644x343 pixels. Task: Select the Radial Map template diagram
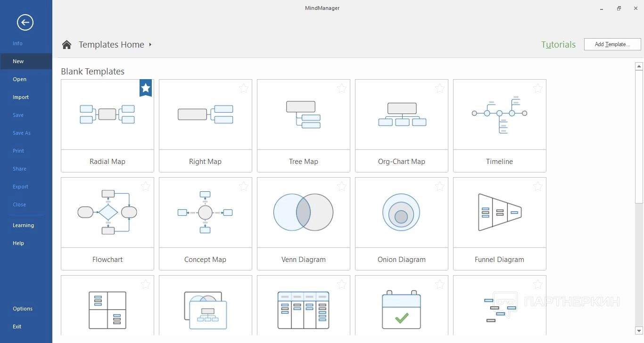click(x=107, y=114)
